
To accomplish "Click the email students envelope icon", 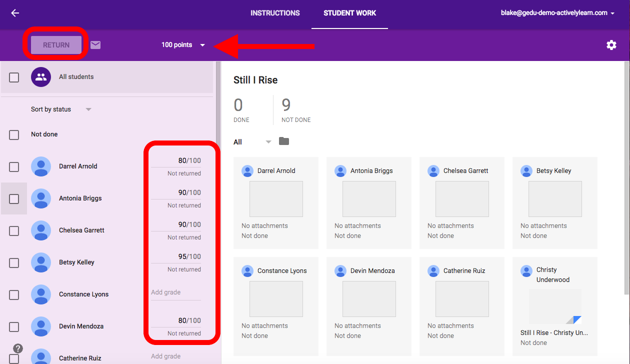I will [95, 45].
